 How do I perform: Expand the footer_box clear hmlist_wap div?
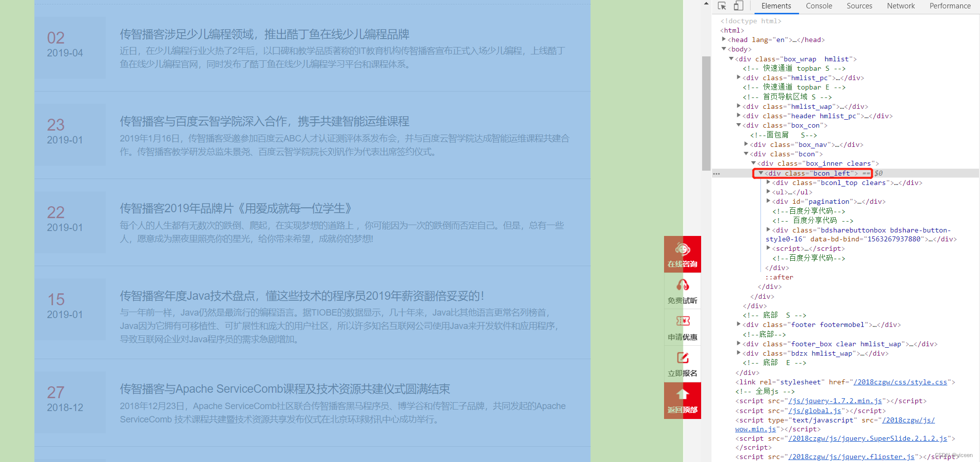(x=739, y=344)
